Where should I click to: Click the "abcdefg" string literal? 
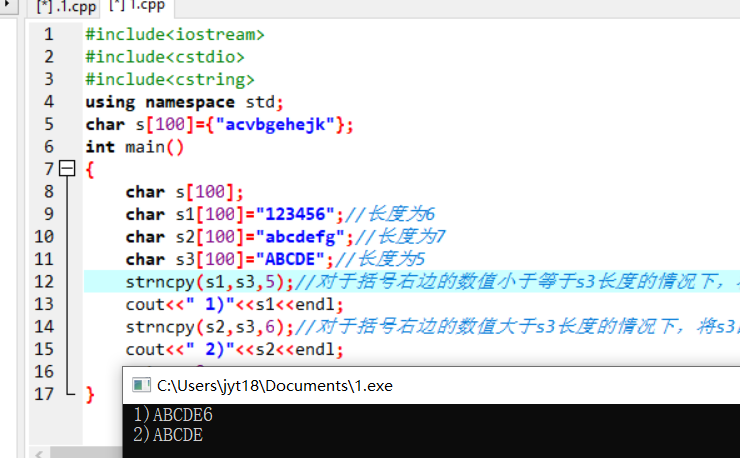pos(300,237)
